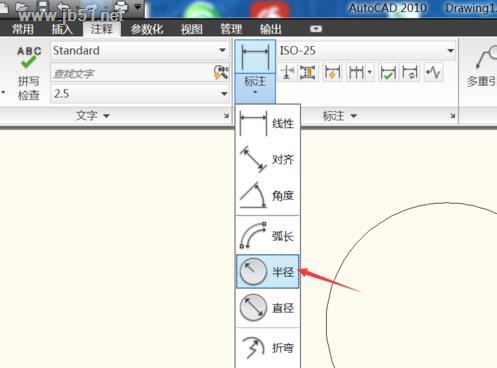Switch to the 常用 ribbon tab
This screenshot has height=368, width=497.
tap(23, 29)
